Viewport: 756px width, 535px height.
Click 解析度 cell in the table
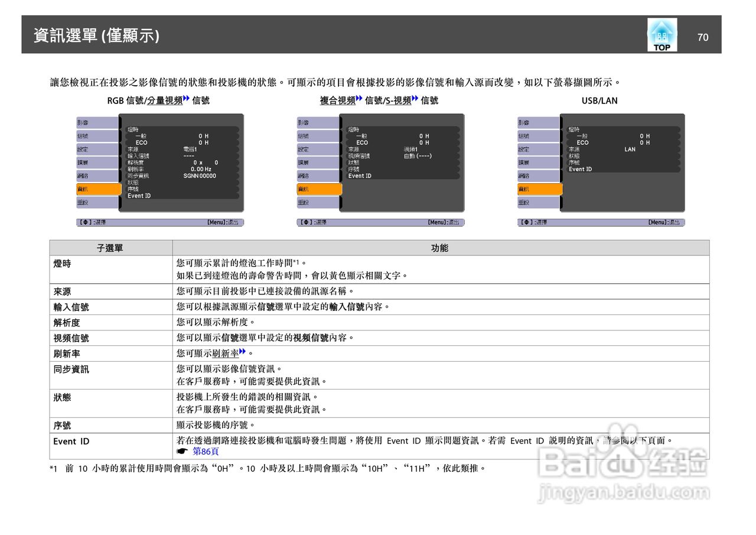(x=111, y=322)
